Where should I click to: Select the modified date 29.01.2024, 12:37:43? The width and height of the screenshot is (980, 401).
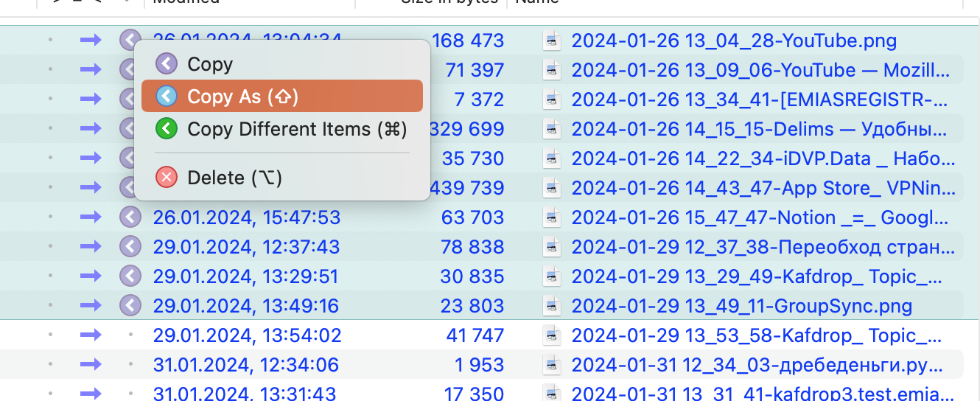(x=247, y=247)
